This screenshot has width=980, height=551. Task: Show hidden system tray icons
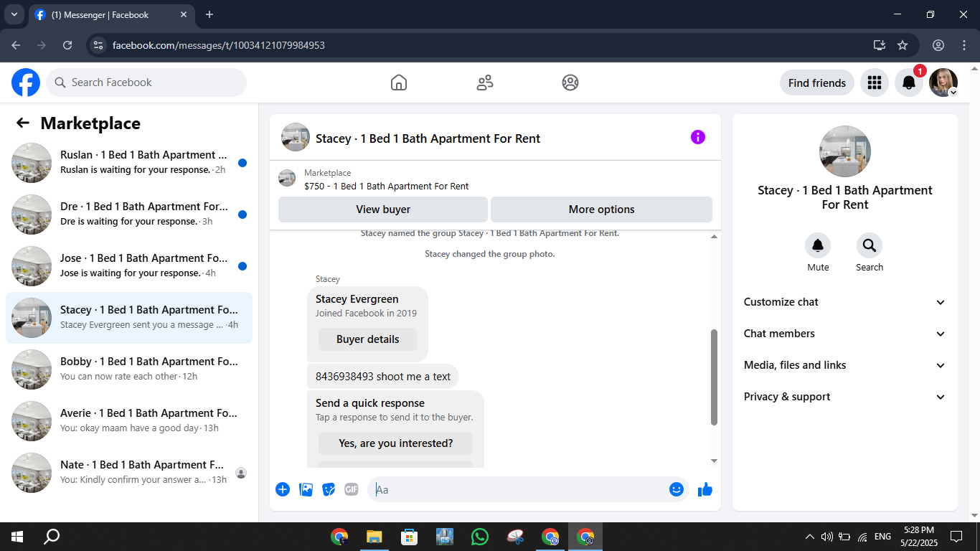[x=810, y=536]
